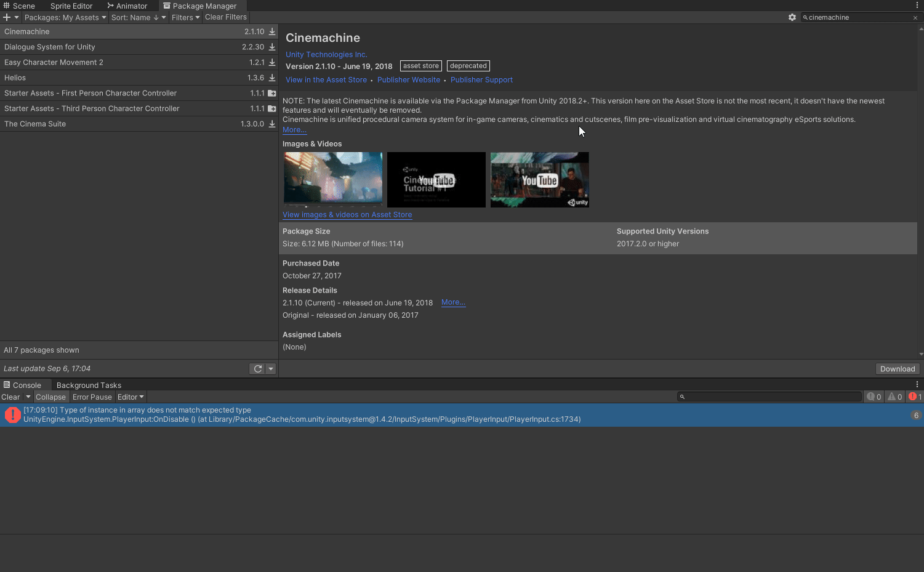
Task: Expand release details More link
Action: (x=453, y=302)
